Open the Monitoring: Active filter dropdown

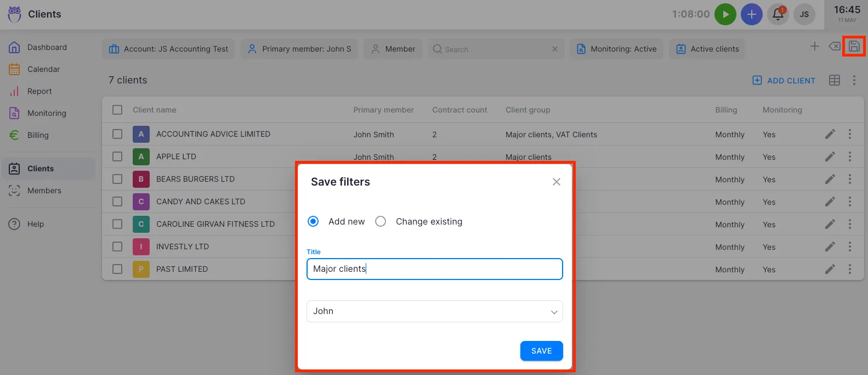pos(616,49)
